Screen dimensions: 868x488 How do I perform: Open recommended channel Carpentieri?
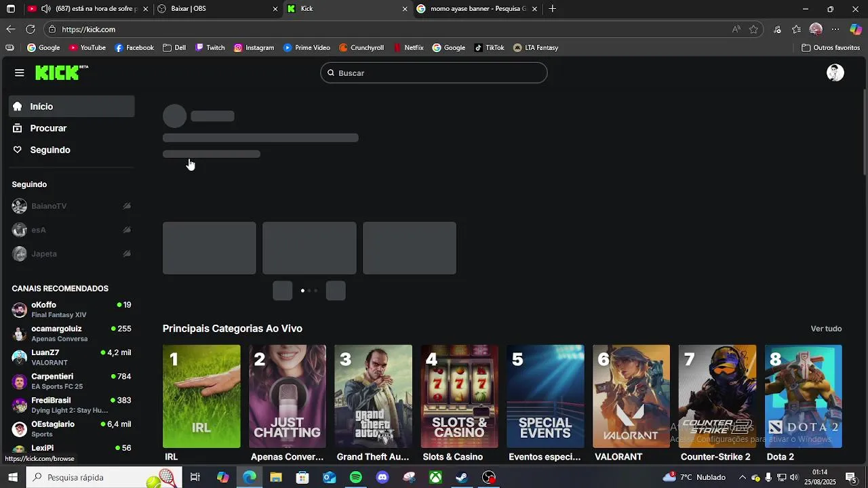(x=72, y=381)
